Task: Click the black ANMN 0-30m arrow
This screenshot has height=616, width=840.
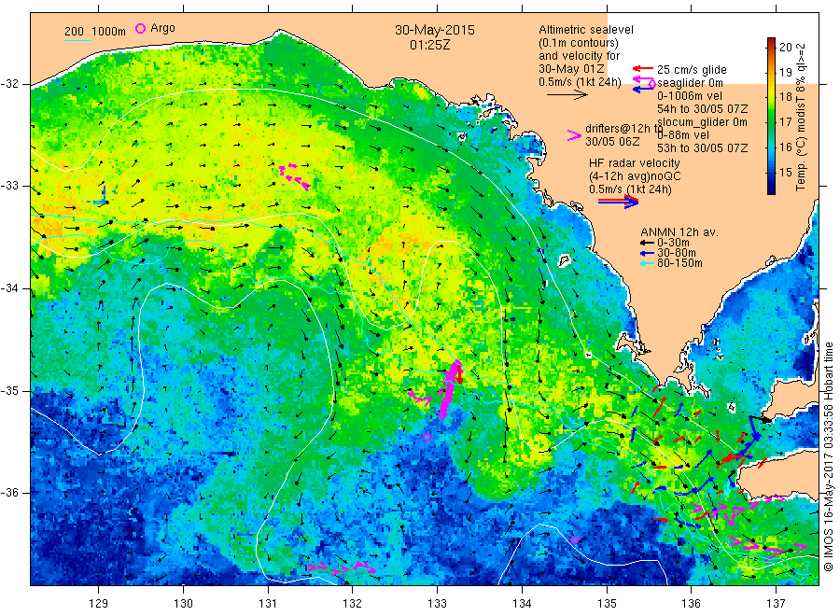Action: click(x=649, y=243)
